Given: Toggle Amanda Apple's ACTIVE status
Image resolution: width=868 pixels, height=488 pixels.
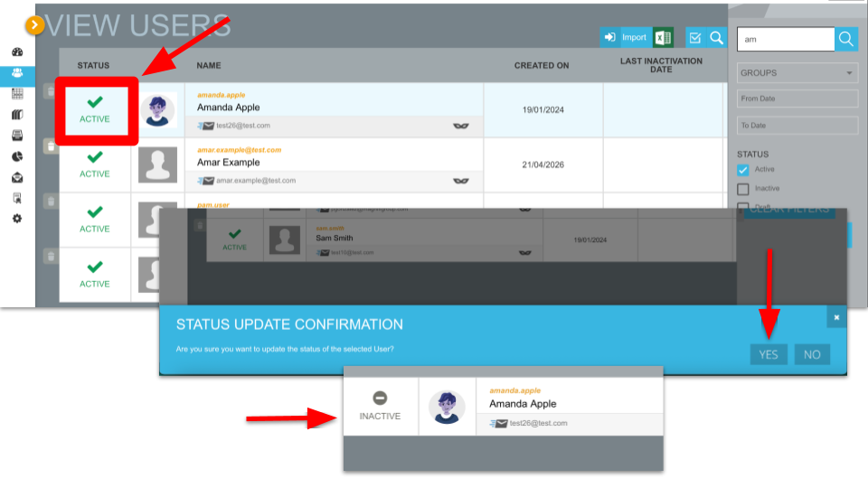Looking at the screenshot, I should pos(95,110).
